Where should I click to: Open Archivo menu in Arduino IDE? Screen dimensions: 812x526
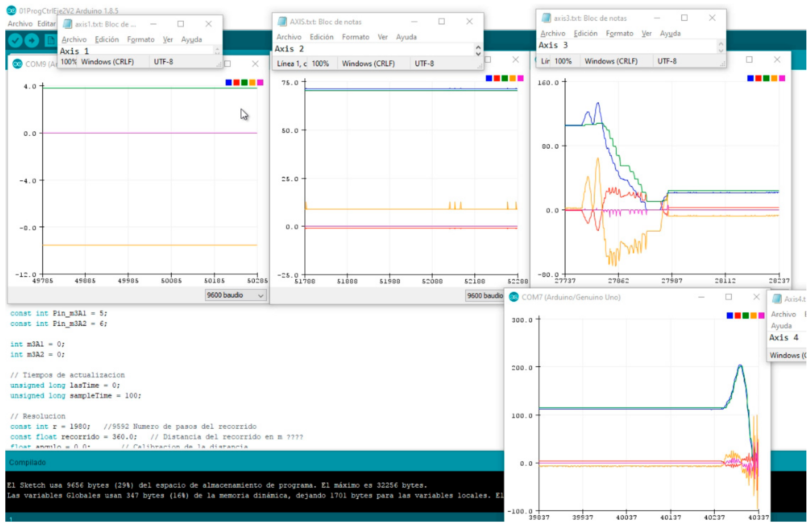(20, 24)
